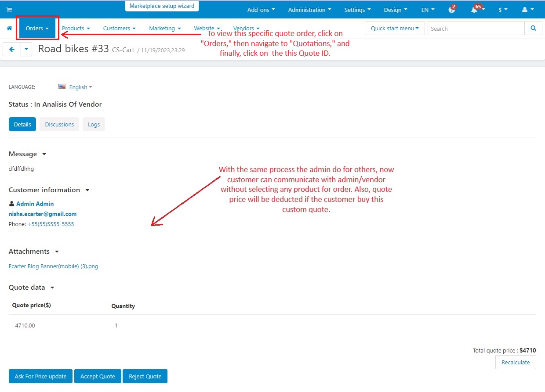Open the currency dollar icon menu
The height and width of the screenshot is (392, 545).
coord(501,9)
